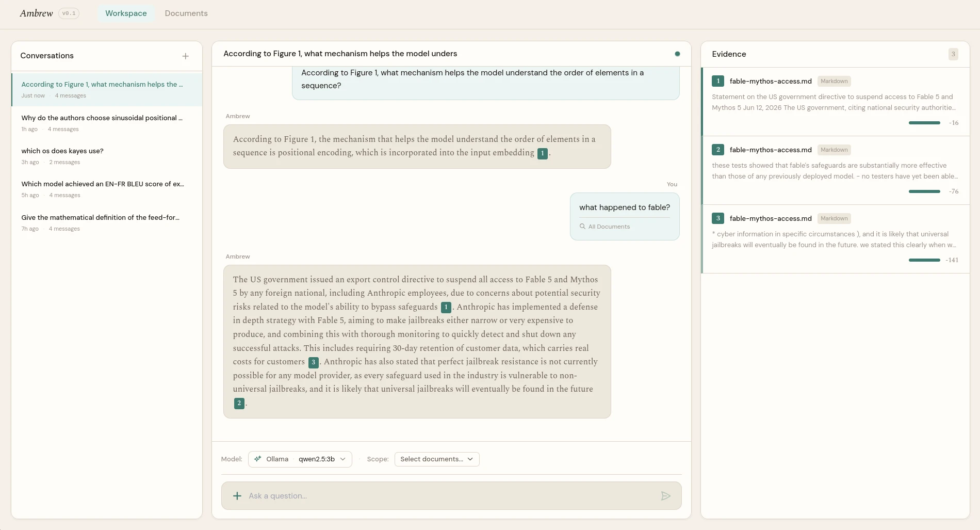Image resolution: width=980 pixels, height=530 pixels.
Task: Click the evidence count badge showing 3
Action: click(953, 54)
